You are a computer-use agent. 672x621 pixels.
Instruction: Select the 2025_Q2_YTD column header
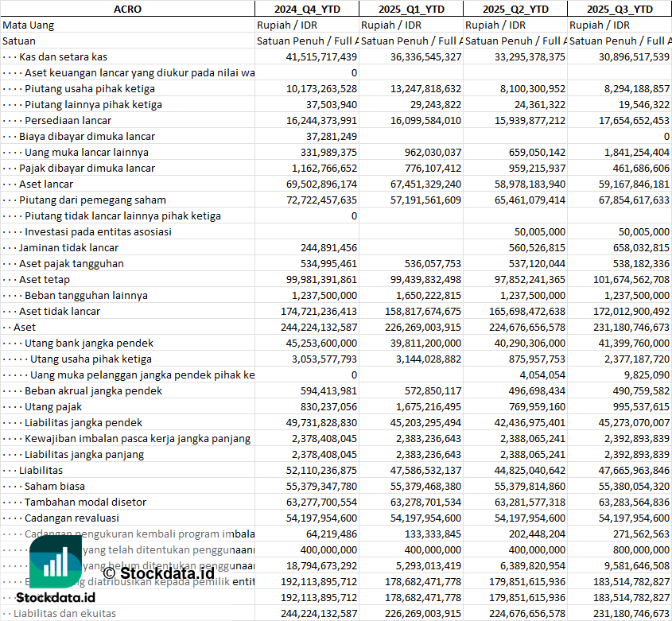coord(515,9)
